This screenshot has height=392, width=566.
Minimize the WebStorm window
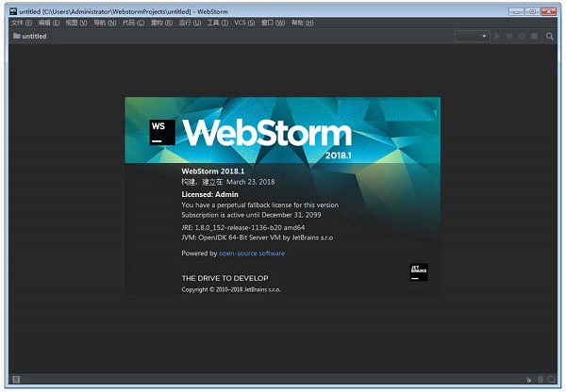pyautogui.click(x=516, y=11)
